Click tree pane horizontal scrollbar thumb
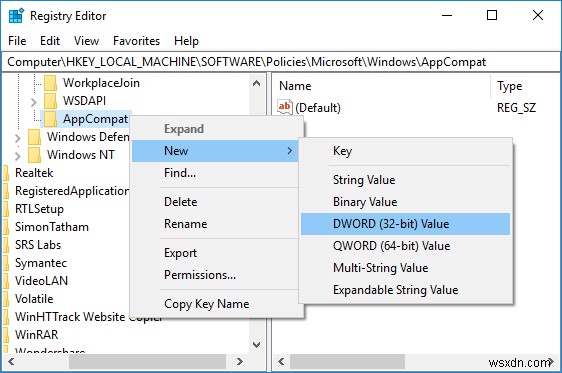 pyautogui.click(x=147, y=362)
